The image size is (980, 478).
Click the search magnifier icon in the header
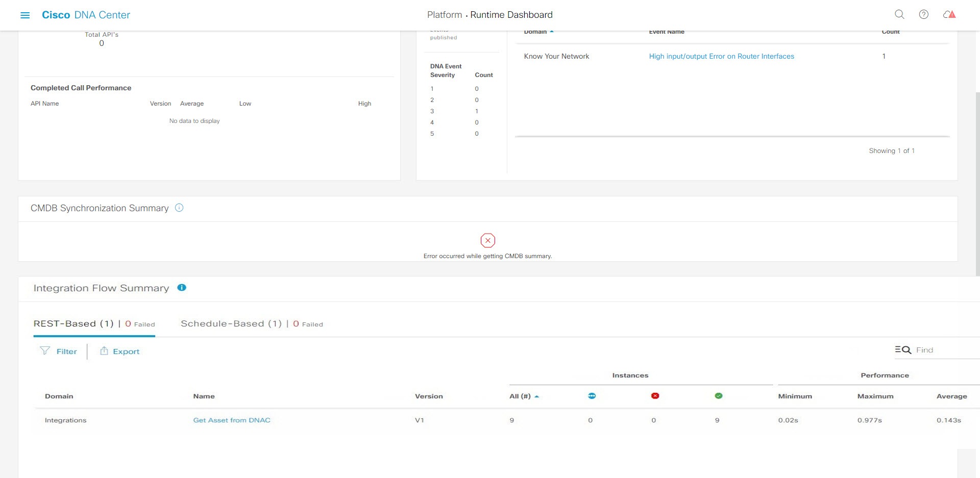899,14
